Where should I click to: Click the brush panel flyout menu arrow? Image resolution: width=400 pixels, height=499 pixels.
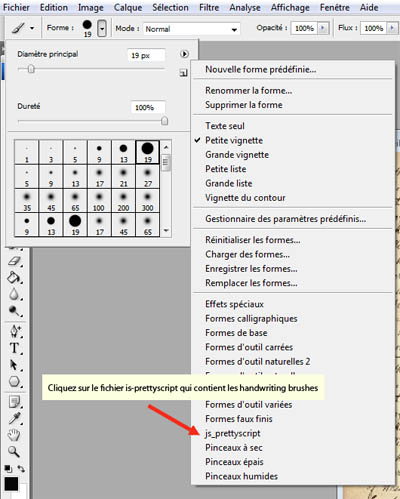[x=184, y=54]
